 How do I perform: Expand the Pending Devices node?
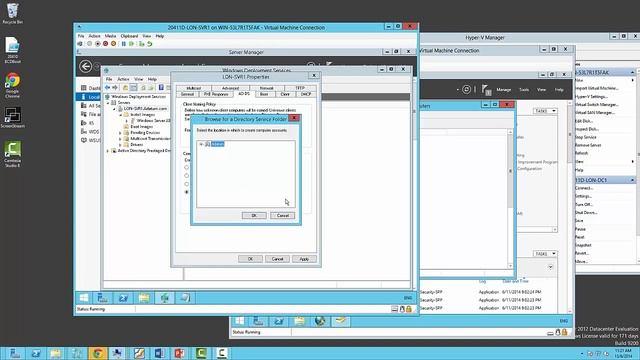(120, 133)
